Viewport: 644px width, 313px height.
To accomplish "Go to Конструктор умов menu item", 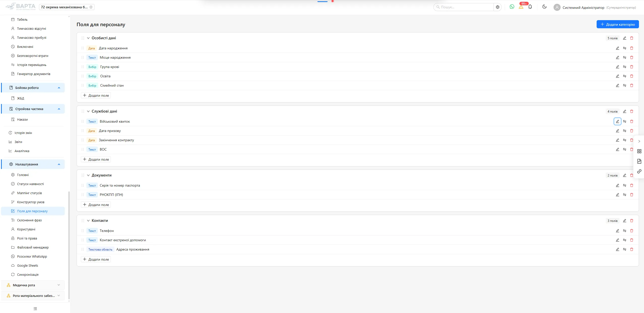I will point(30,202).
